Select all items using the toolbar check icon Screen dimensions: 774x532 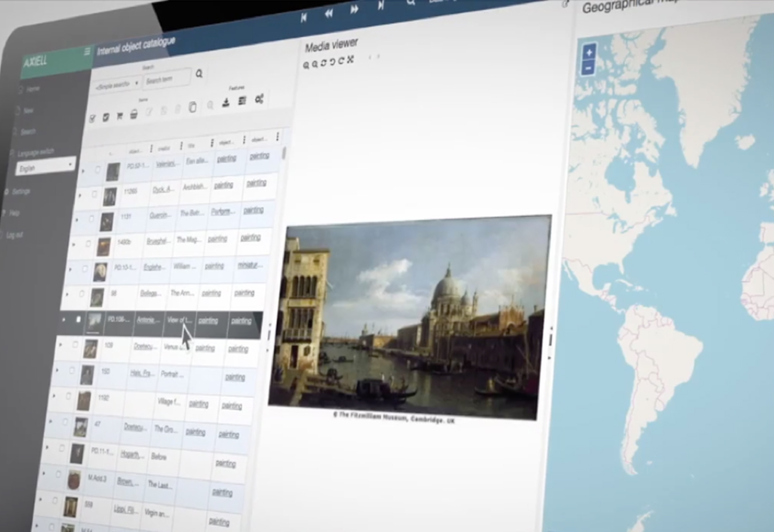pos(92,117)
